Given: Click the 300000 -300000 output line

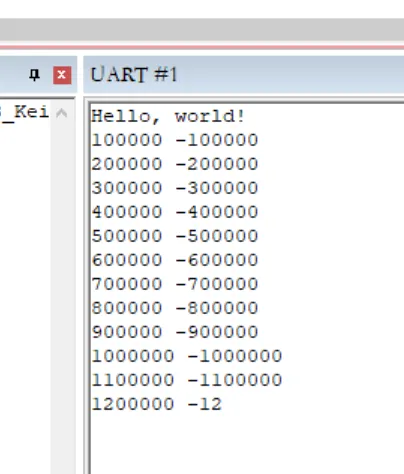Looking at the screenshot, I should pos(175,188).
